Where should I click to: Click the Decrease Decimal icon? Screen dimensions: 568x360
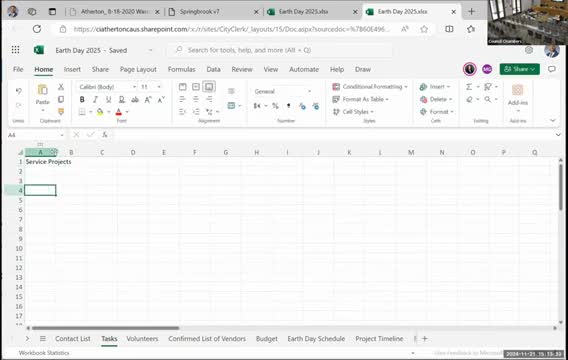click(x=316, y=106)
